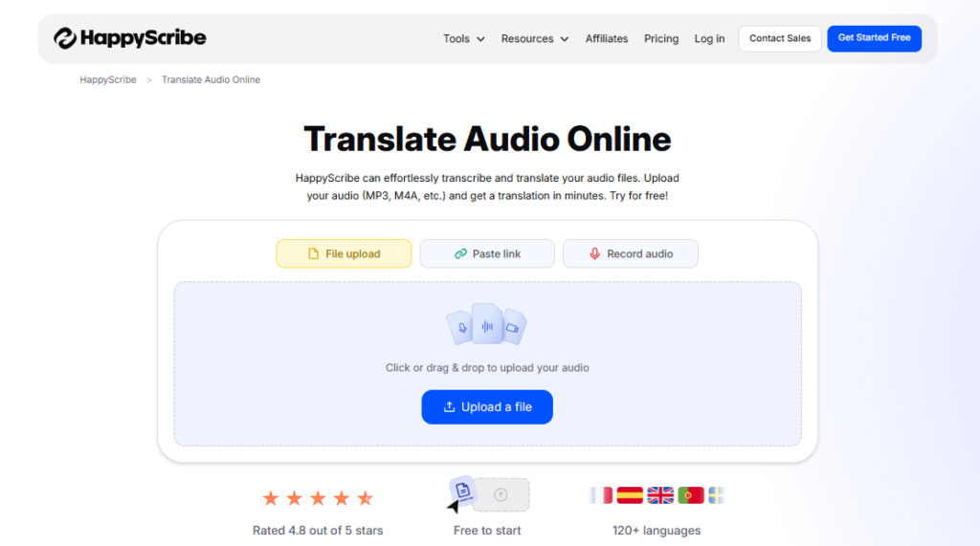Click the chain link icon
980x546 pixels.
460,253
